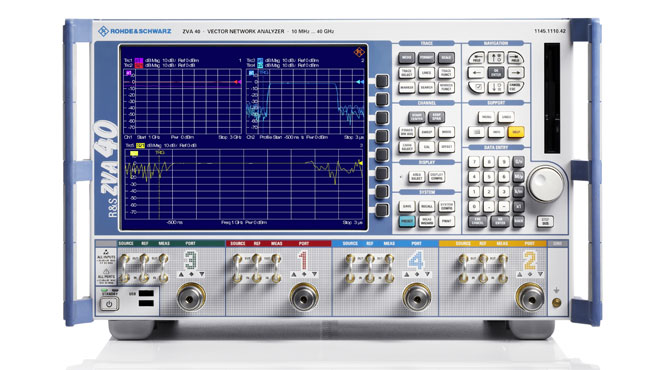Image resolution: width=666 pixels, height=370 pixels.
Task: Click the FORMAT trace key
Action: (x=426, y=58)
